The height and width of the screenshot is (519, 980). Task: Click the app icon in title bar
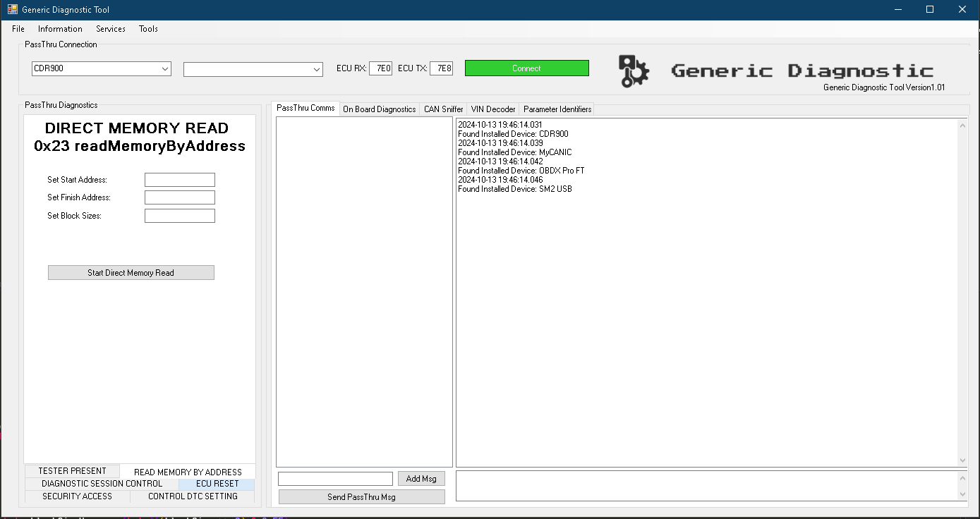pyautogui.click(x=12, y=9)
